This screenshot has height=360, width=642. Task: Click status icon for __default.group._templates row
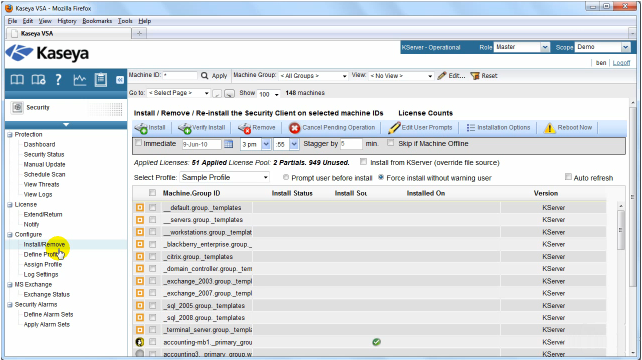point(140,208)
